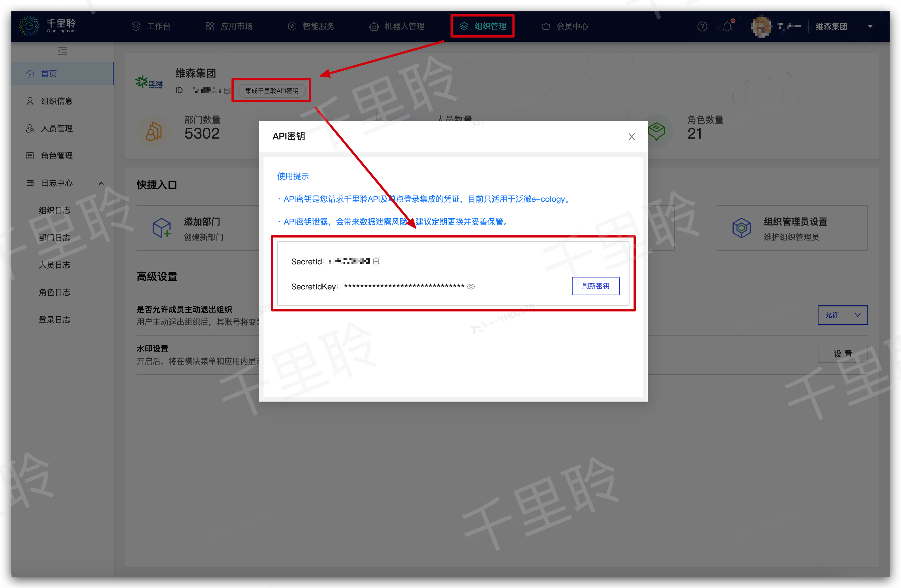Image resolution: width=901 pixels, height=588 pixels.
Task: Switch to 机器人管理 tab
Action: point(397,26)
